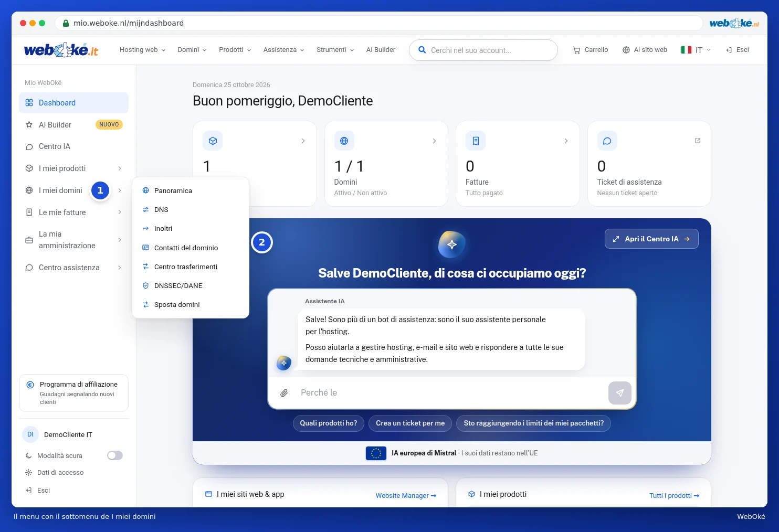Click the DI user avatar
Image resolution: width=779 pixels, height=532 pixels.
(x=30, y=434)
